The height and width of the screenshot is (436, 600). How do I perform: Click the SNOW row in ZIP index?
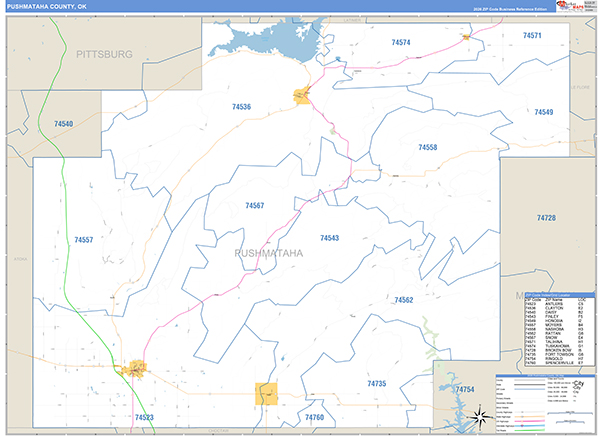tap(555, 338)
